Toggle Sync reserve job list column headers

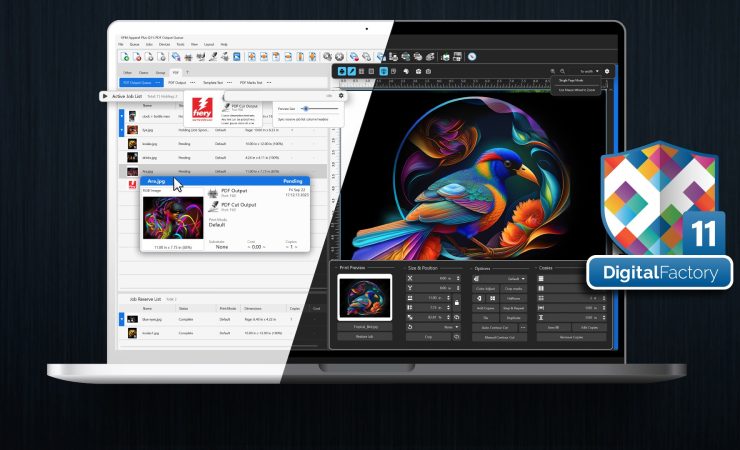[x=303, y=119]
